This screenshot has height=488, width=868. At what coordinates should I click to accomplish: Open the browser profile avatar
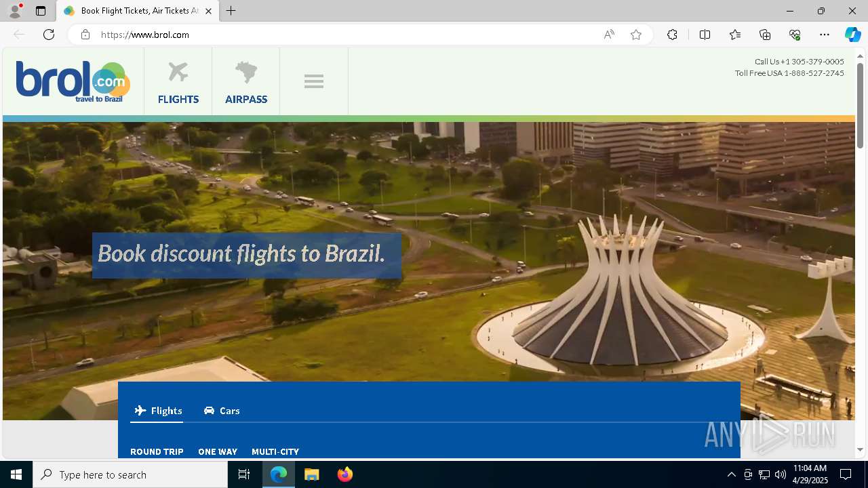15,11
